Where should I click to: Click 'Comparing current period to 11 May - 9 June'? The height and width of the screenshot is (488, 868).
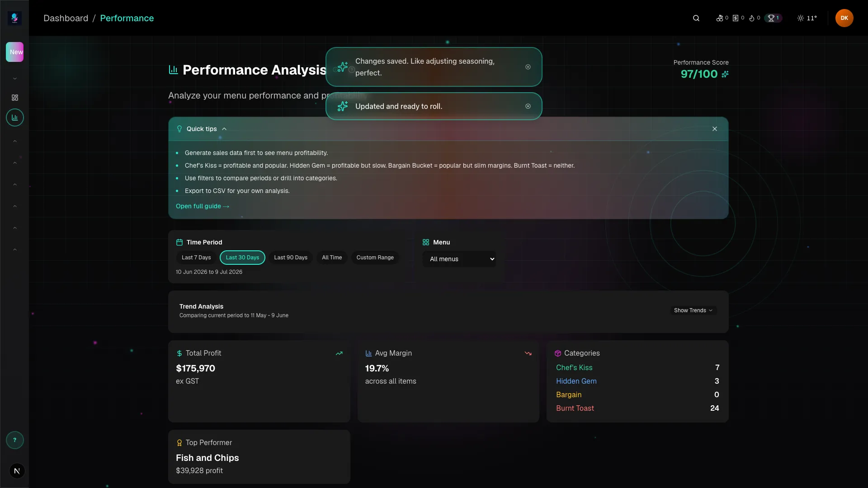tap(234, 315)
